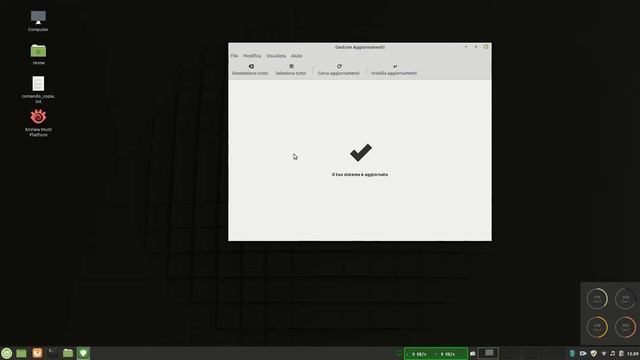Click Deseleziona tutto in the toolbar
The image size is (640, 360).
tap(250, 70)
